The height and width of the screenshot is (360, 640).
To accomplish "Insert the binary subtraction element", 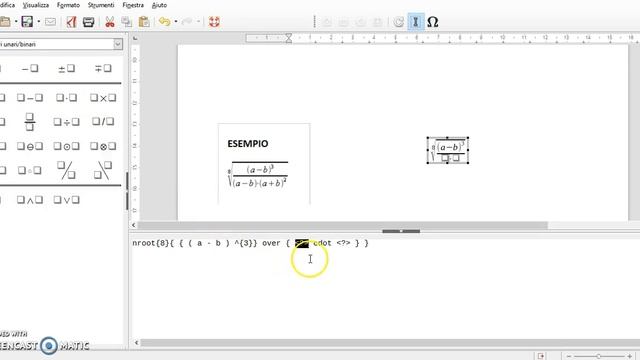I will coord(30,98).
